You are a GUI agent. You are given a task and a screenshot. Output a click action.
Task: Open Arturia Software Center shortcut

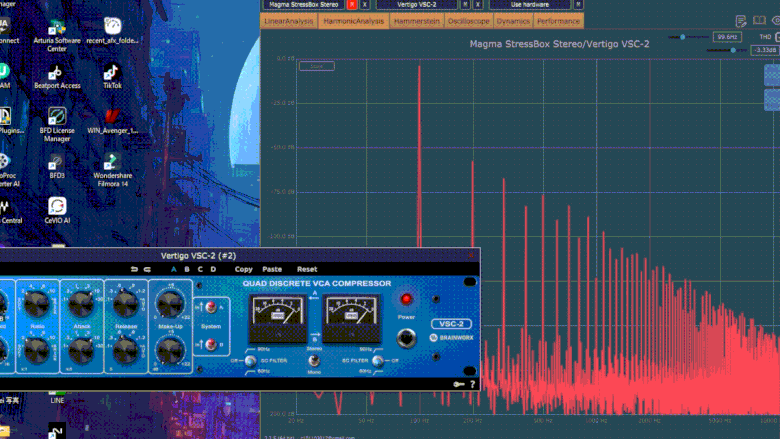(x=57, y=30)
